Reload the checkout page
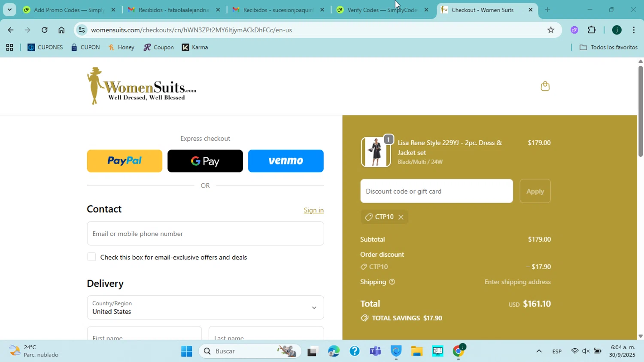The width and height of the screenshot is (644, 362). 45,30
